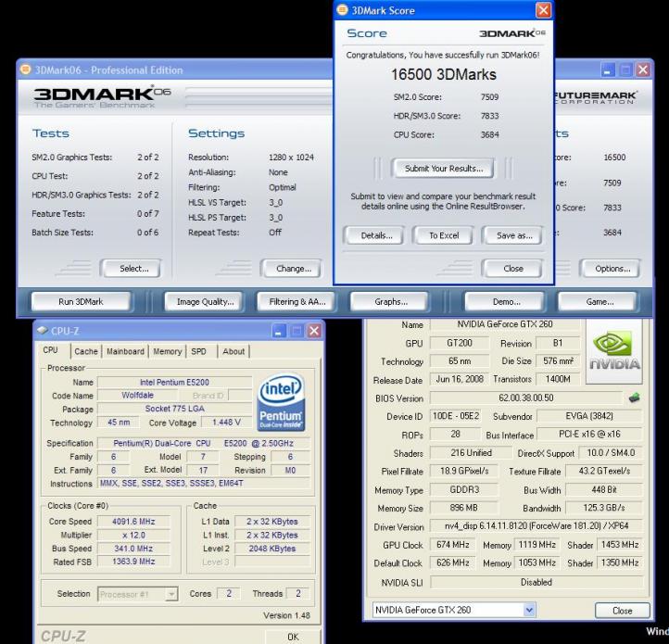The height and width of the screenshot is (644, 669).
Task: Click the GPU name field NVIDIA GeForce GTX 260
Action: click(505, 324)
